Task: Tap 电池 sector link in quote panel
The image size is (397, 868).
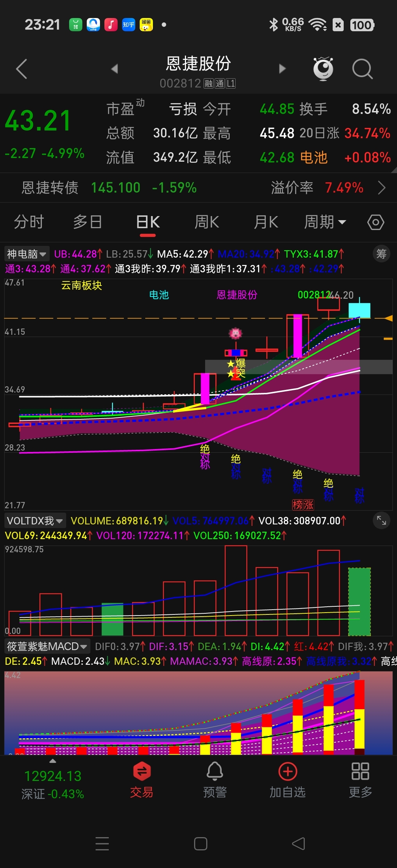Action: coord(314,158)
